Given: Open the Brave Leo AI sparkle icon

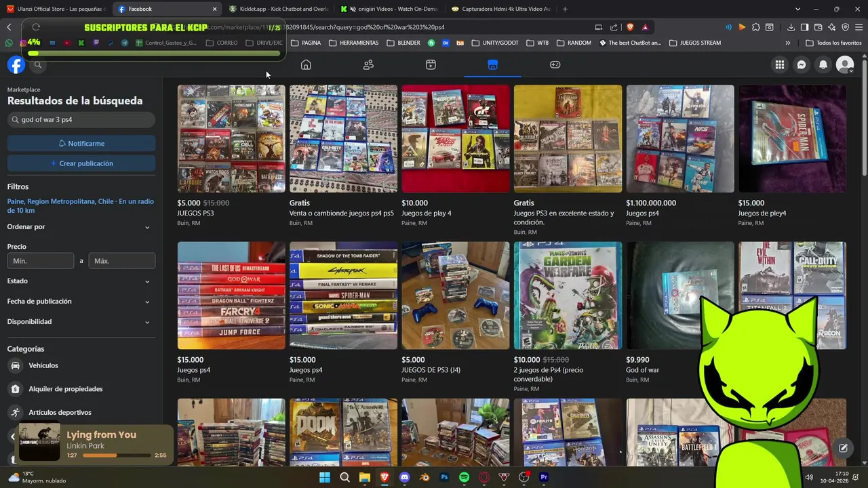Looking at the screenshot, I should coord(831,27).
